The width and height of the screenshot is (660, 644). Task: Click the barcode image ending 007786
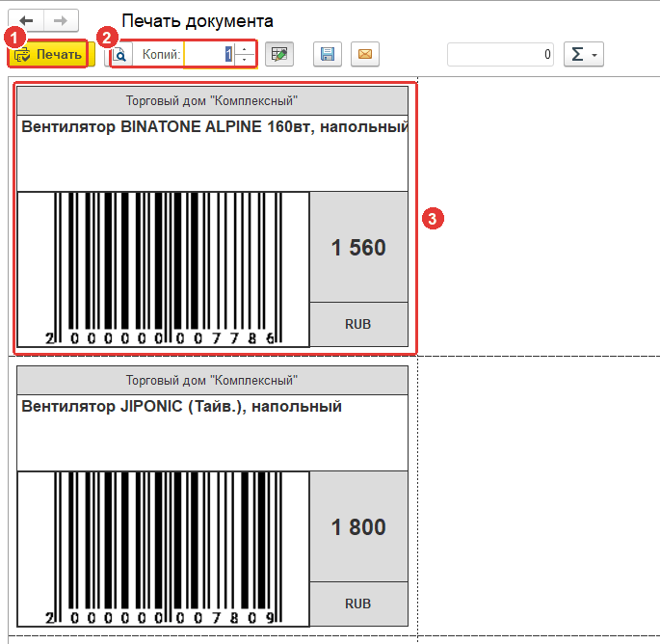coord(164,270)
